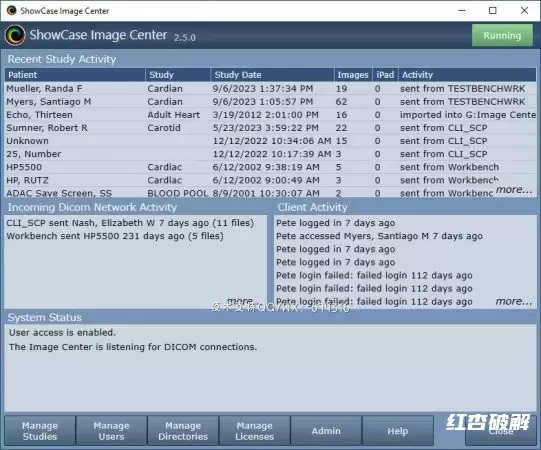Click the 'listening for DICOM connections' status line
The image size is (541, 450).
[133, 347]
